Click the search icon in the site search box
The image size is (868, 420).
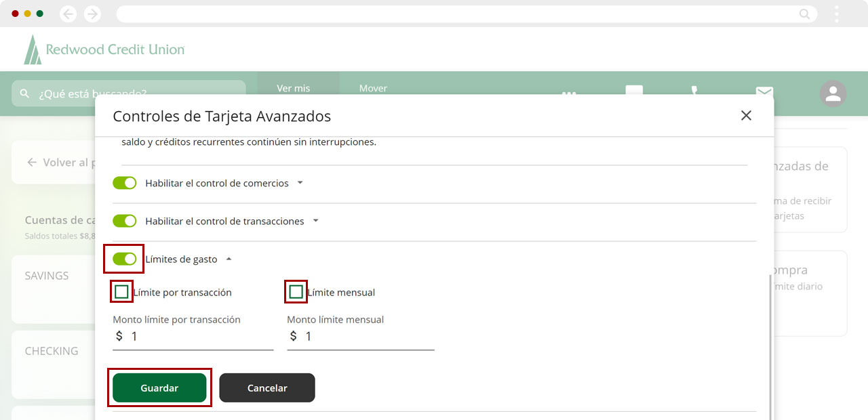click(25, 93)
